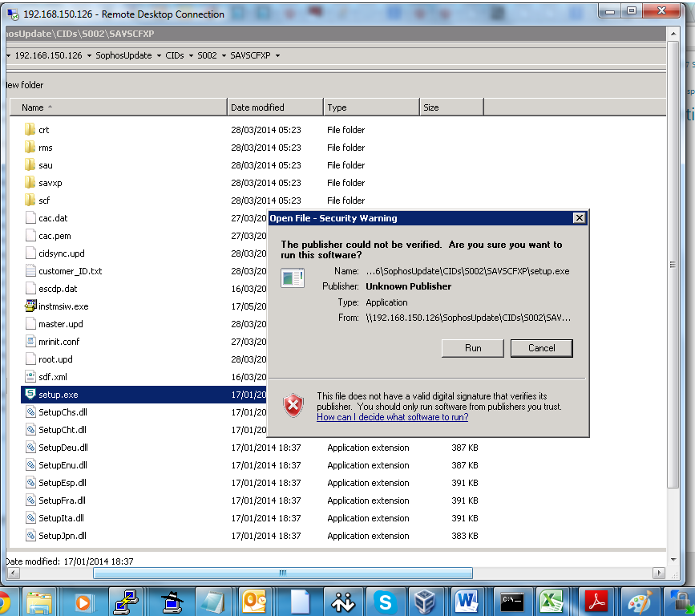Cancel the Open File security warning
The height and width of the screenshot is (616, 695).
coord(542,348)
